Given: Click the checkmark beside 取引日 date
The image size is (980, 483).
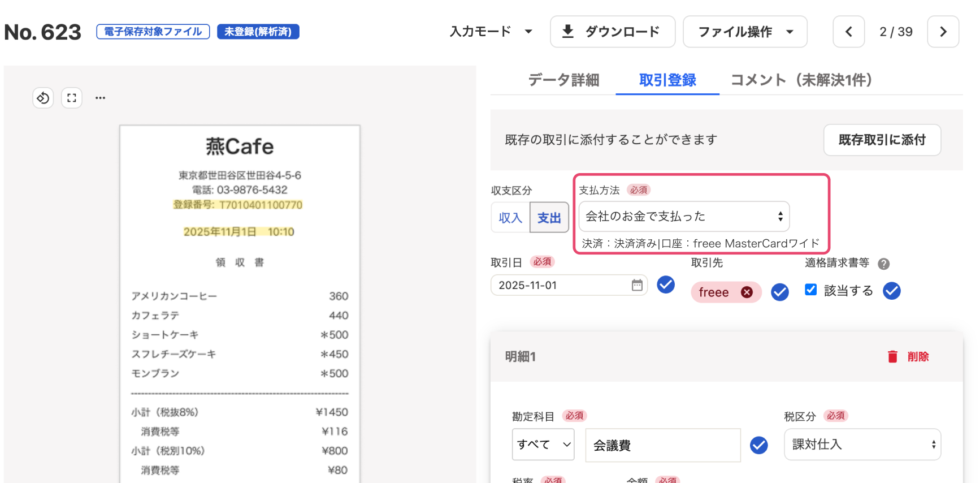Looking at the screenshot, I should [666, 284].
